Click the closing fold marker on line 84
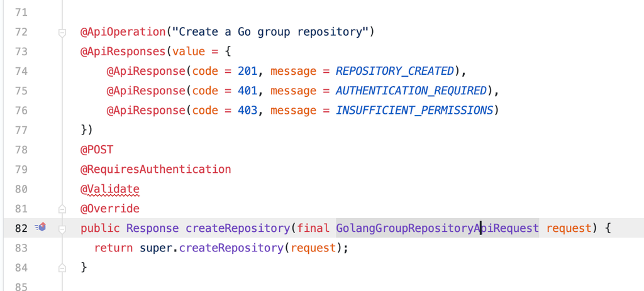The image size is (644, 291). 62,268
